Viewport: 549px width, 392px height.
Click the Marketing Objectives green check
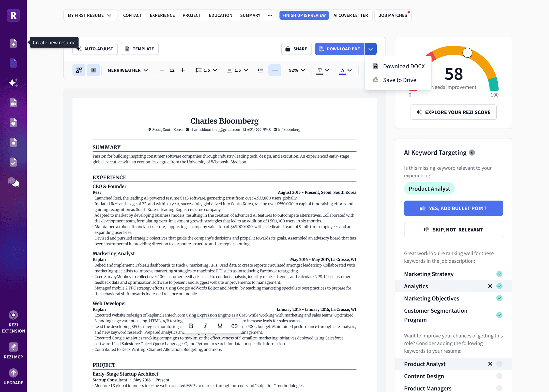[499, 298]
